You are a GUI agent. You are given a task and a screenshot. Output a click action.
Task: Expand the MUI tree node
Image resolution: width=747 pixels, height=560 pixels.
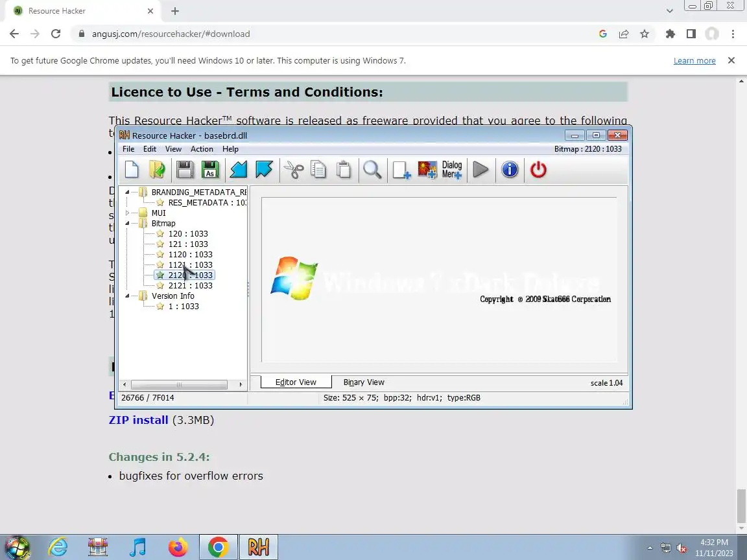pos(127,213)
